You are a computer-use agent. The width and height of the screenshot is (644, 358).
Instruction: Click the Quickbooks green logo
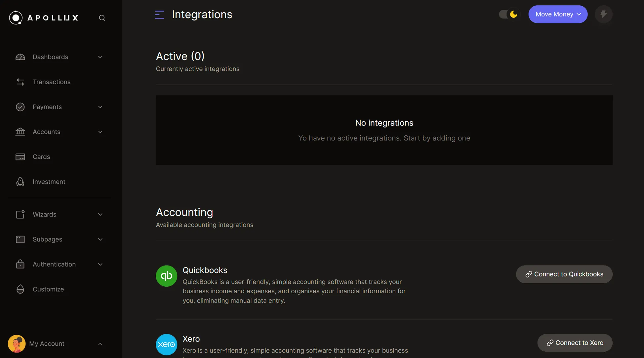click(x=167, y=276)
